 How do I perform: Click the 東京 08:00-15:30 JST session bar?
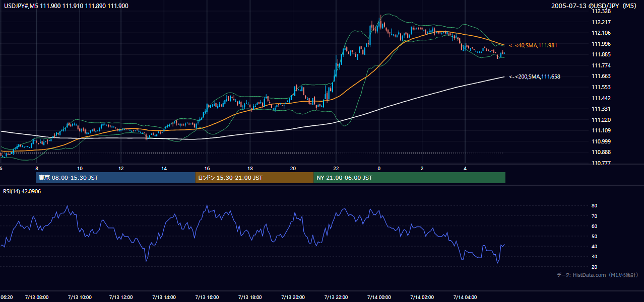[x=115, y=178]
